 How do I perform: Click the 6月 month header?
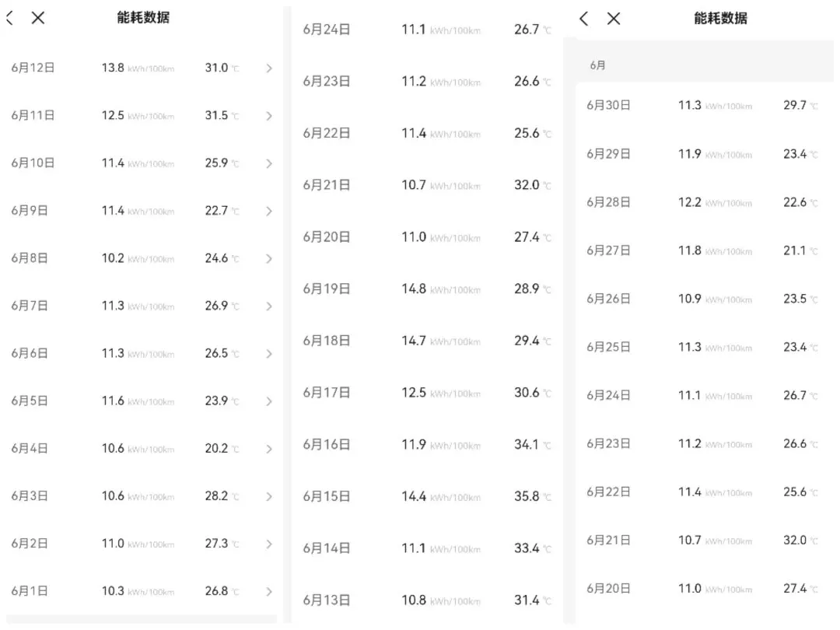coord(598,65)
